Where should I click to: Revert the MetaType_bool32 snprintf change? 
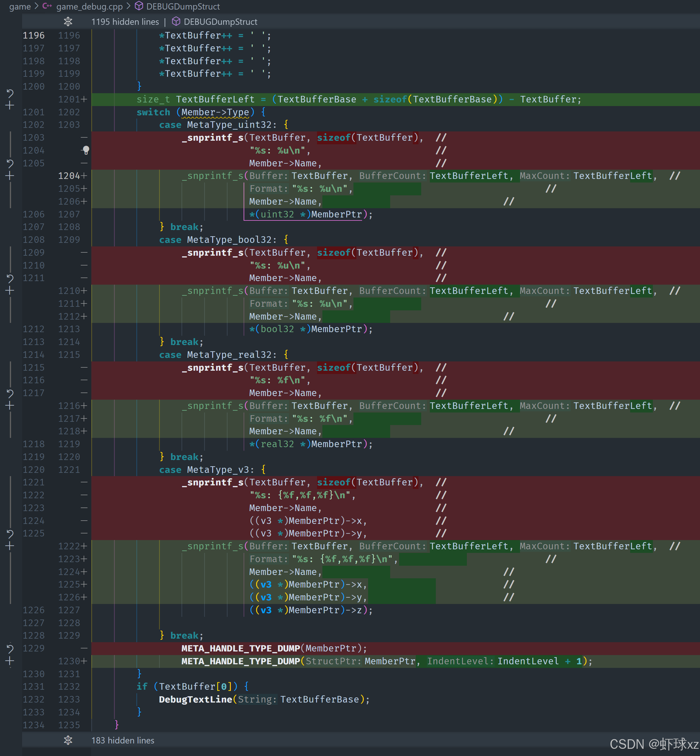click(10, 278)
